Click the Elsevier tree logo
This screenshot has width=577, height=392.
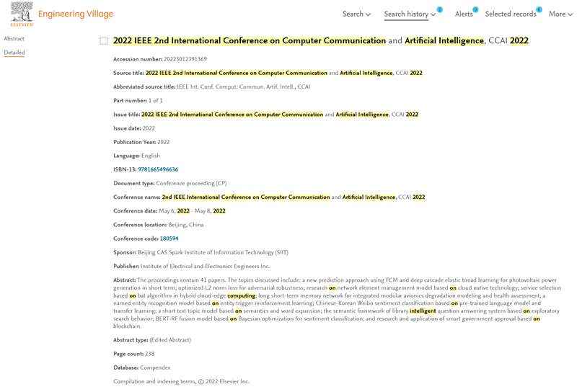point(22,14)
